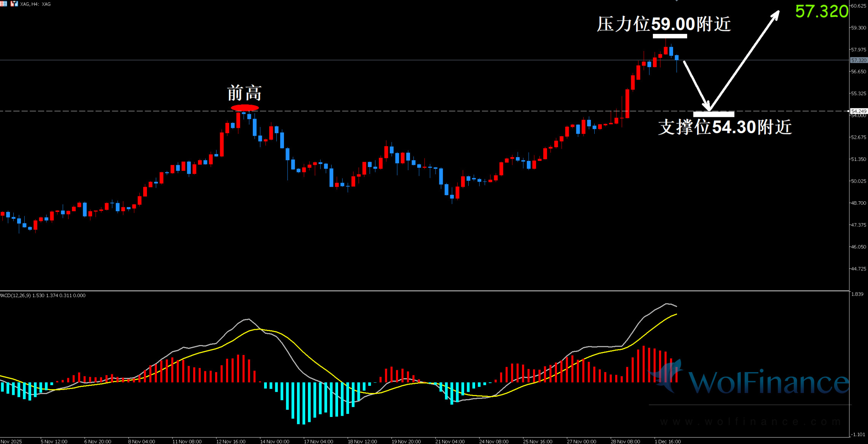Click the white bar marking 54.30 support
The height and width of the screenshot is (444, 868).
click(713, 114)
